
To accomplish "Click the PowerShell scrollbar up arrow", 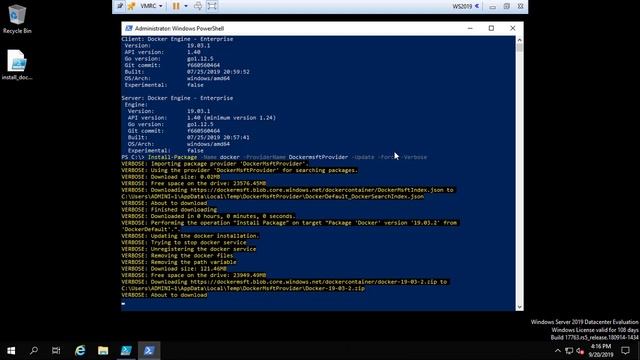I will tap(519, 40).
